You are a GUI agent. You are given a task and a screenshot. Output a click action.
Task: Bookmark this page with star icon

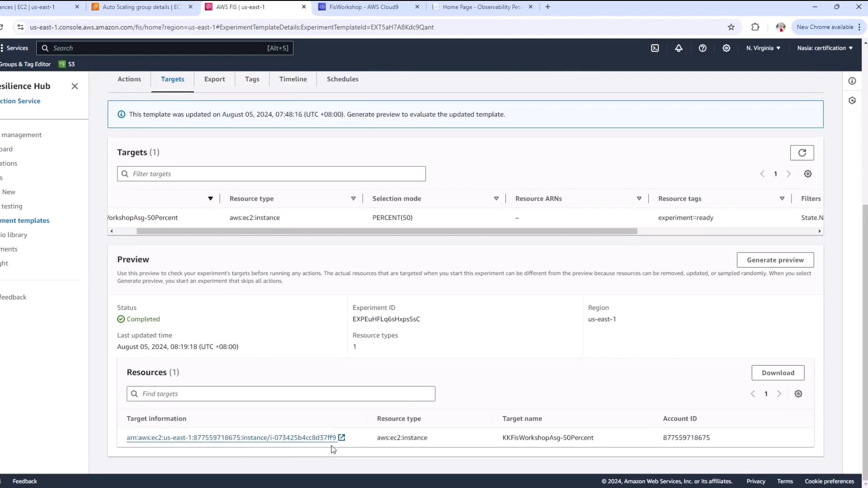(x=731, y=27)
